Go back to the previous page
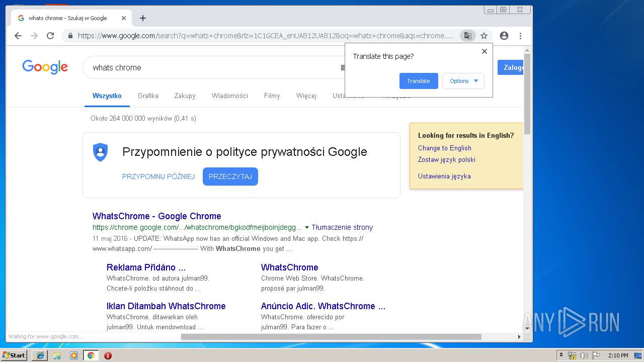 pyautogui.click(x=18, y=36)
